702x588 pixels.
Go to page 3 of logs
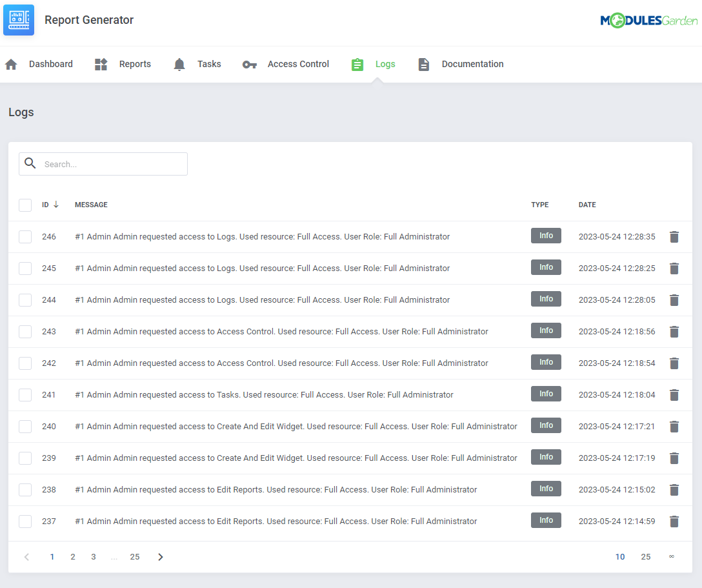pos(93,556)
